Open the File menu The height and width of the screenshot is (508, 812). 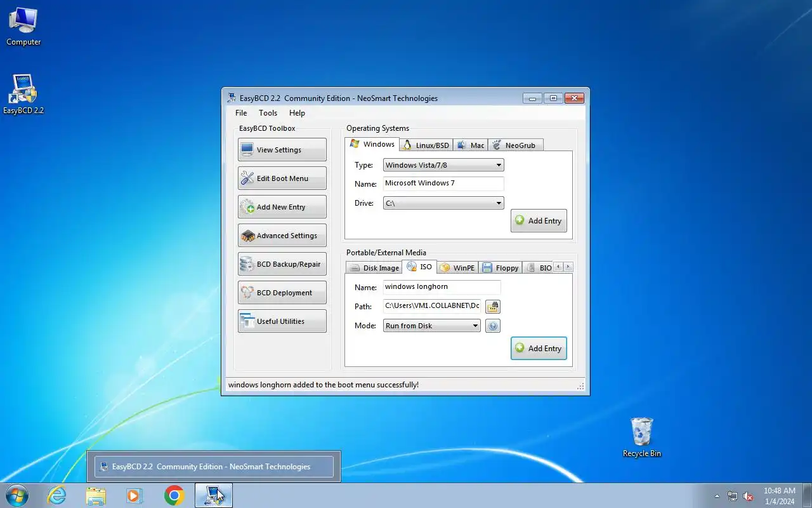point(241,113)
